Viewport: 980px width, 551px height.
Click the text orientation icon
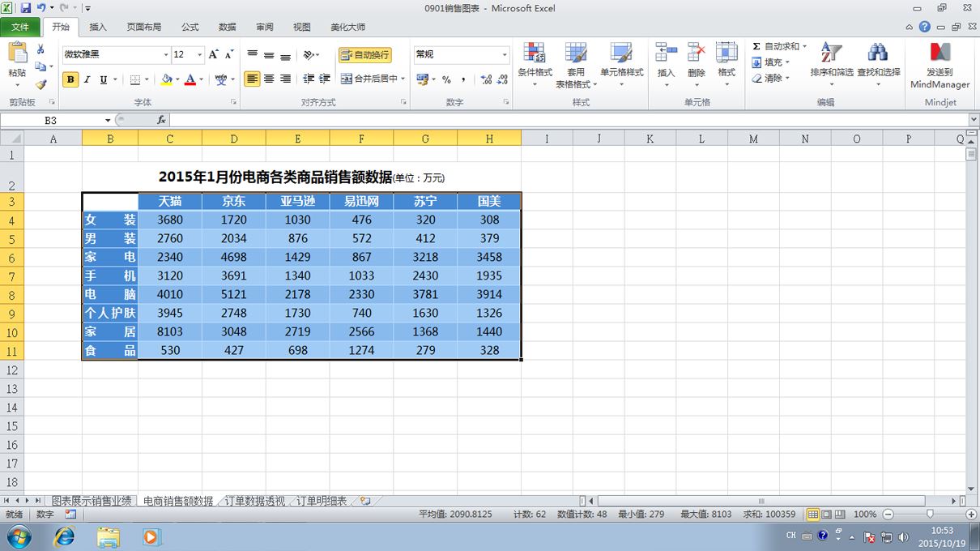coord(309,54)
